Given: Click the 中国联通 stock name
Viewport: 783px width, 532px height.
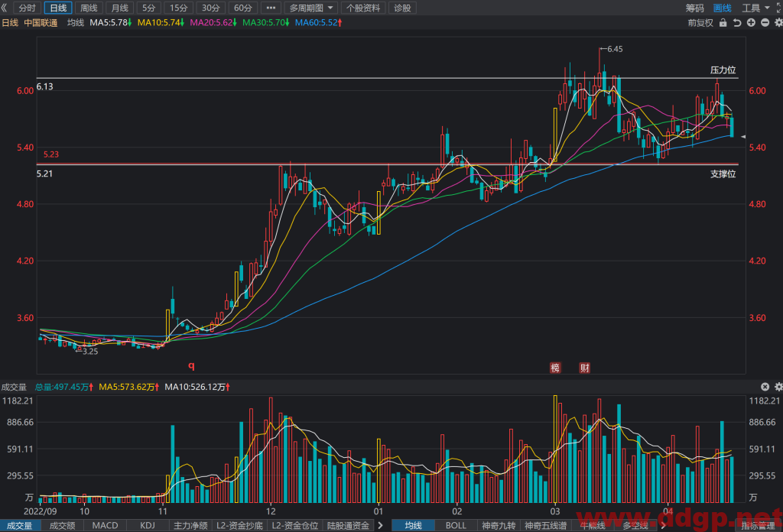Looking at the screenshot, I should pos(41,22).
